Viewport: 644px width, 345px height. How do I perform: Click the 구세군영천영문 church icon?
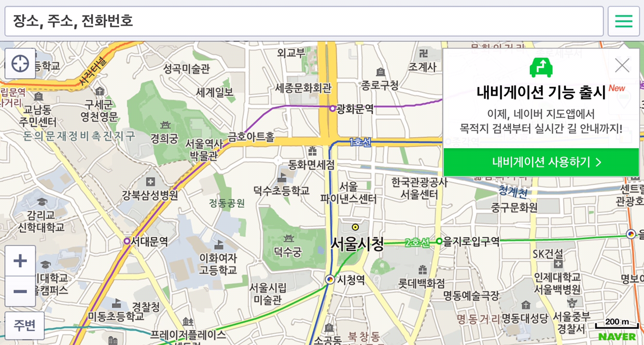(99, 92)
